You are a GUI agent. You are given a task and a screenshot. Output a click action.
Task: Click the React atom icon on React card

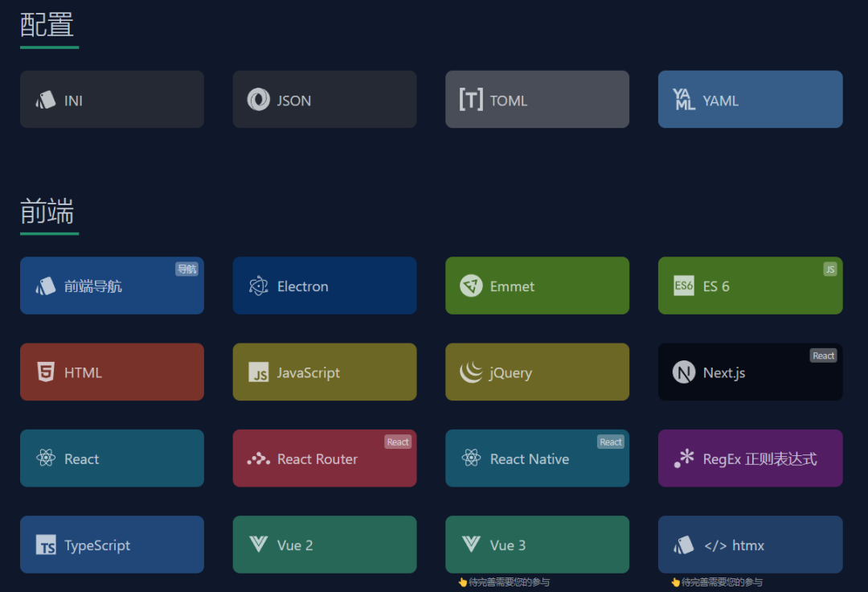[46, 458]
